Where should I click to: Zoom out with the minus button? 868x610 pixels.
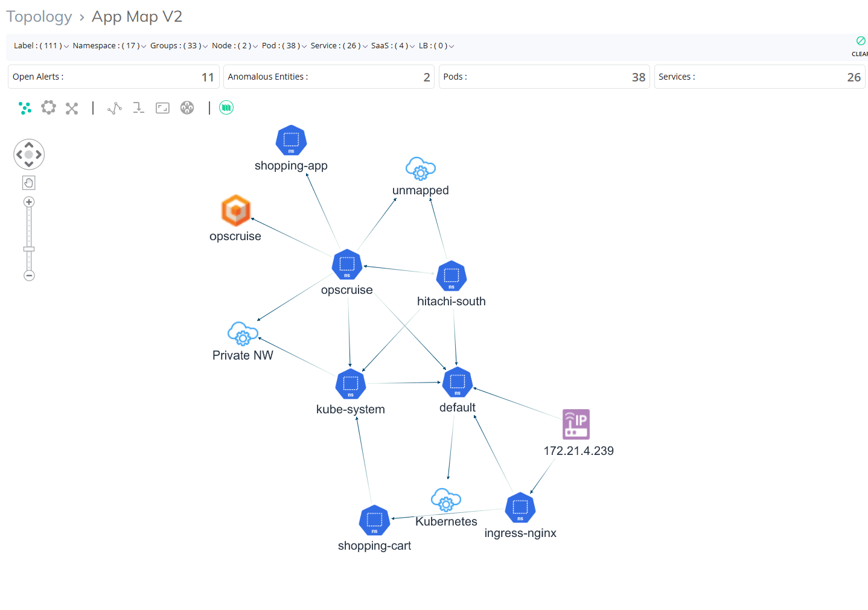(29, 276)
